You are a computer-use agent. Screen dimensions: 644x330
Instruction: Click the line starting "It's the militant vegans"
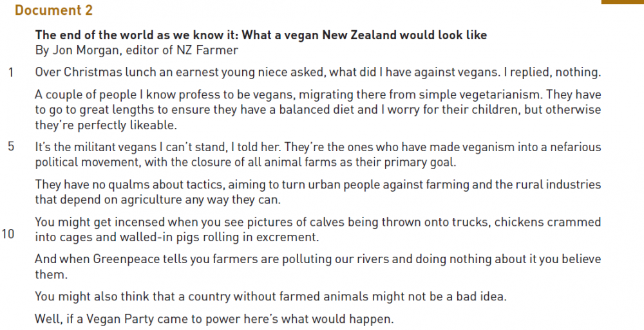318,147
